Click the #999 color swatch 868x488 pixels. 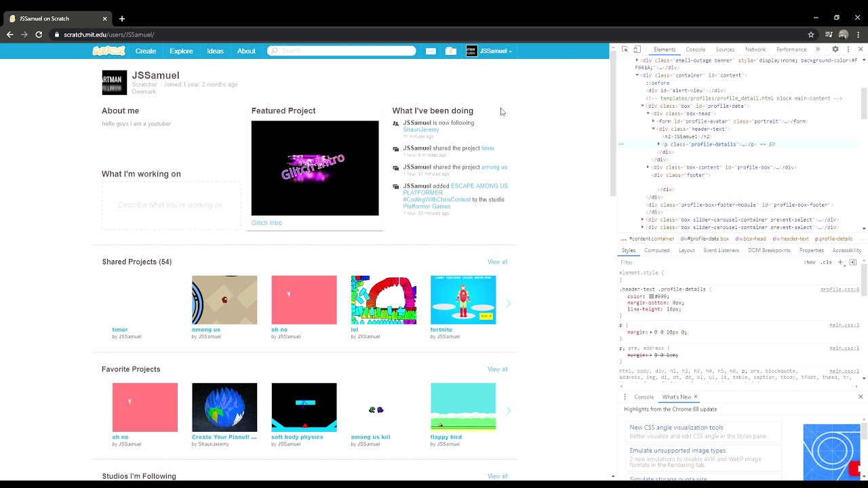[651, 296]
